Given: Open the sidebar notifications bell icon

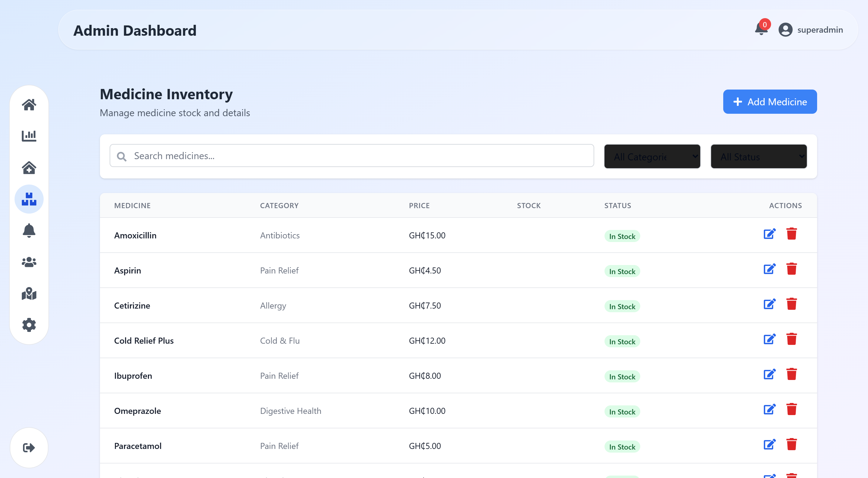Looking at the screenshot, I should click(x=29, y=230).
